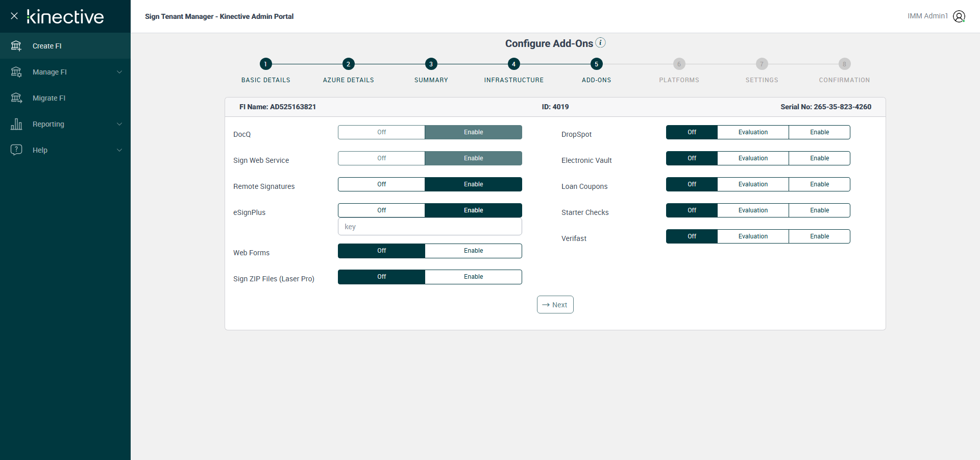Go to step 3 Summary circle
Image resolution: width=980 pixels, height=460 pixels.
tap(431, 64)
